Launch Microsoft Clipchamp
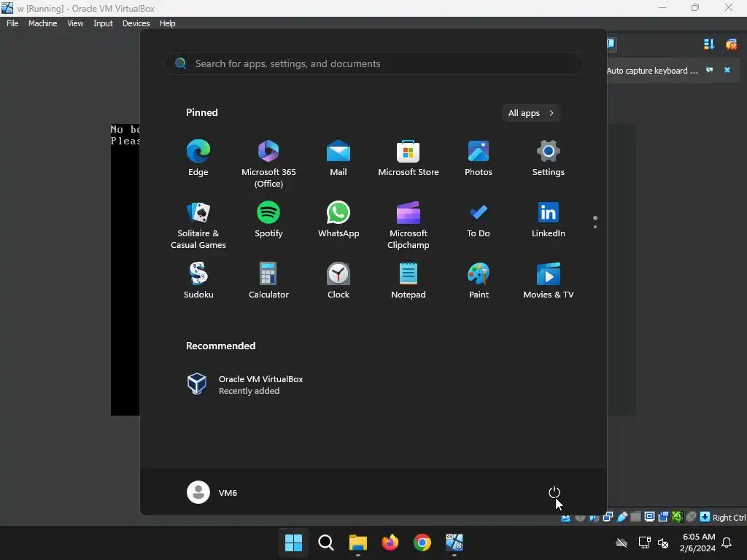The width and height of the screenshot is (747, 560). click(x=409, y=225)
